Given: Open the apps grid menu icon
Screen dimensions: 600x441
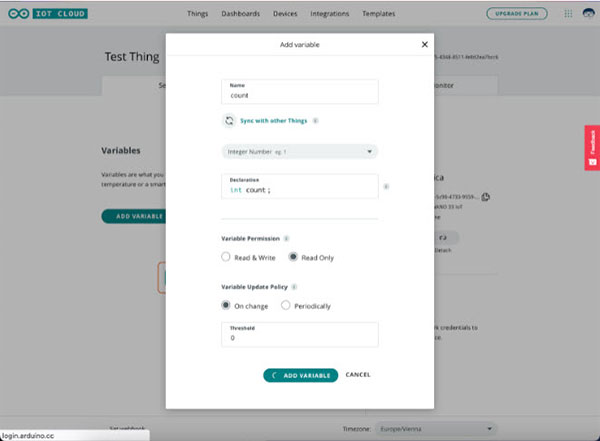Looking at the screenshot, I should [x=566, y=14].
